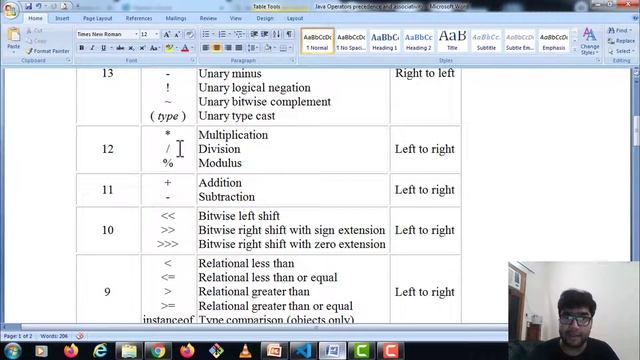
Task: Click the 'Words: 206' status bar entry
Action: point(54,336)
